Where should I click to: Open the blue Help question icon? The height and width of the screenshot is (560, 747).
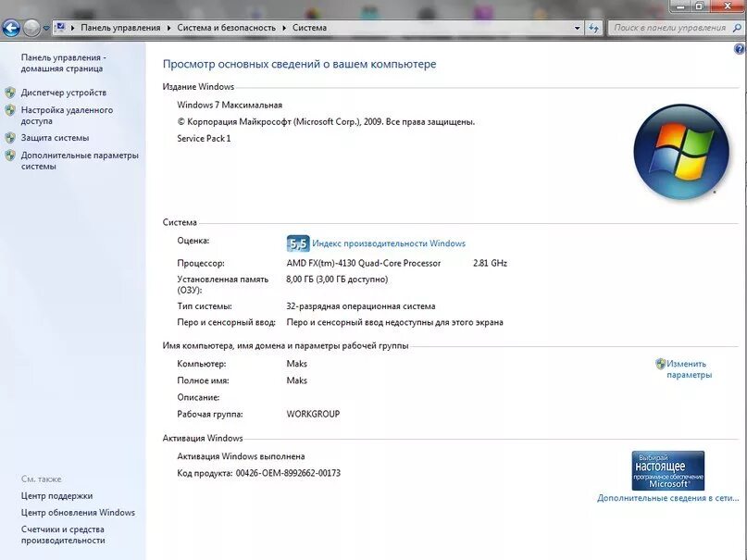pyautogui.click(x=740, y=49)
